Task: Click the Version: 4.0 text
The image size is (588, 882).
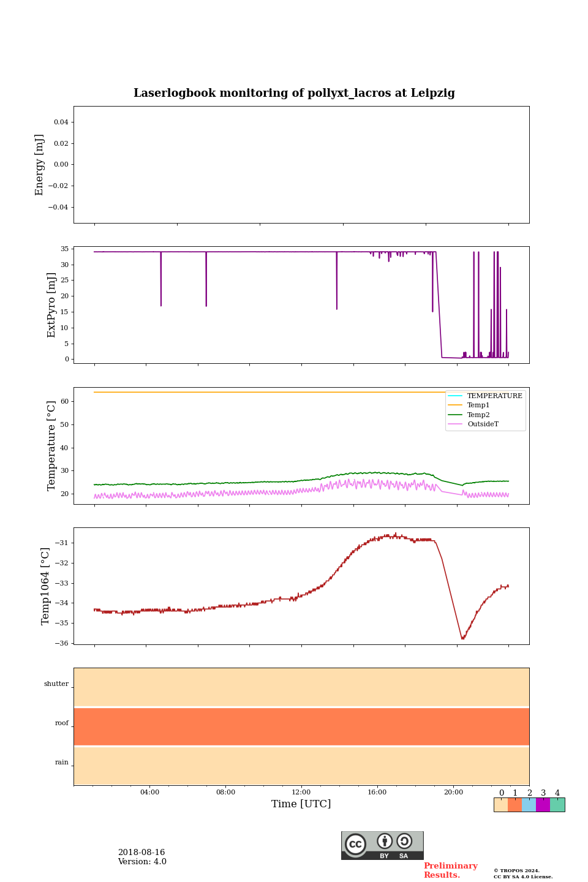Action: point(142,862)
